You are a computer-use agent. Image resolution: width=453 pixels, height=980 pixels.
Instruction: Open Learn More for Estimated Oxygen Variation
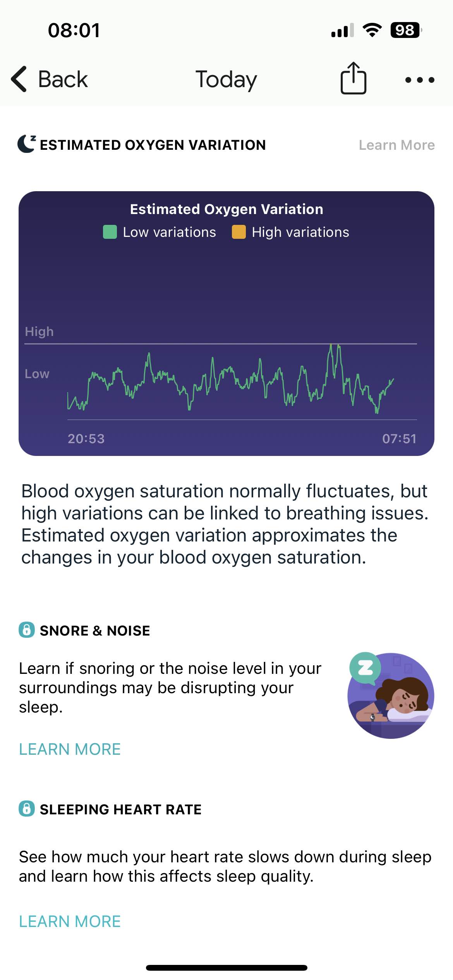click(x=397, y=145)
